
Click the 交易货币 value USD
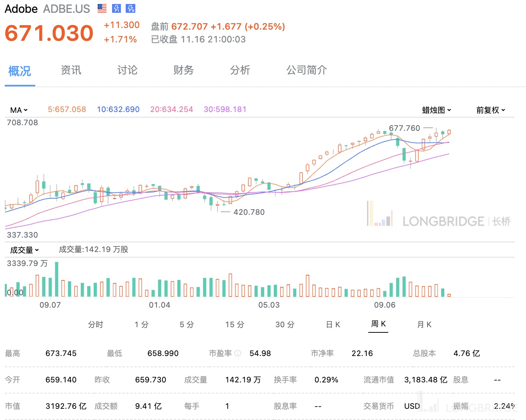click(x=412, y=406)
